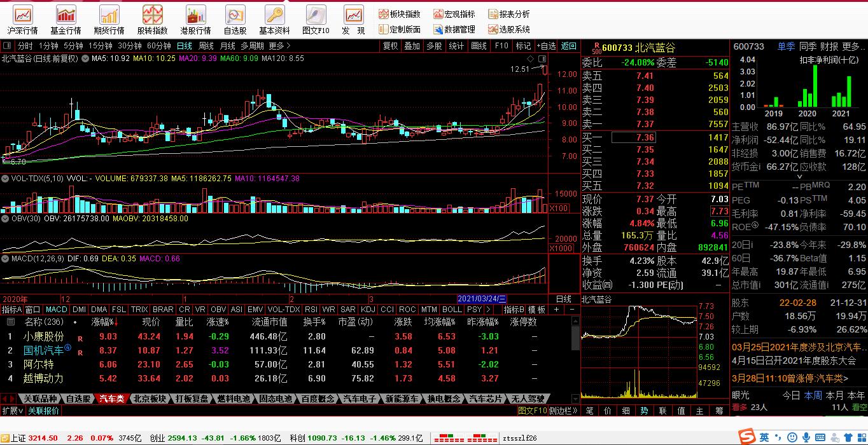Image resolution: width=868 pixels, height=445 pixels.
Task: Expand 更多 periods menu
Action: 279,46
